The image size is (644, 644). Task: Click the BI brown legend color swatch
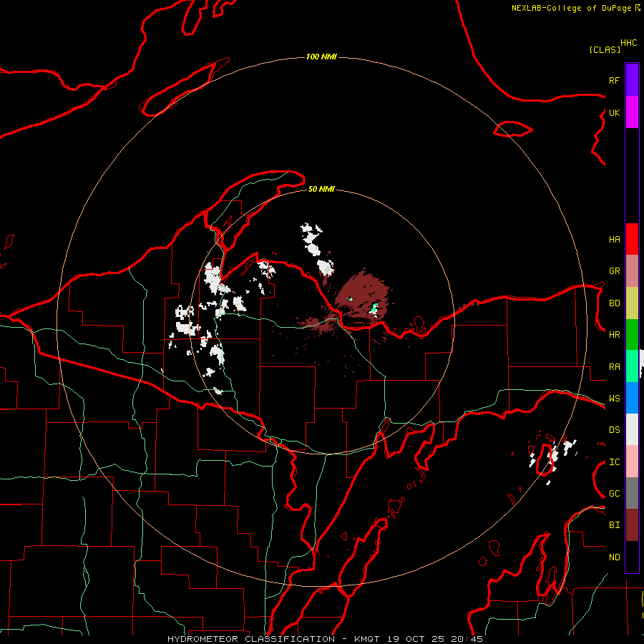tap(632, 525)
